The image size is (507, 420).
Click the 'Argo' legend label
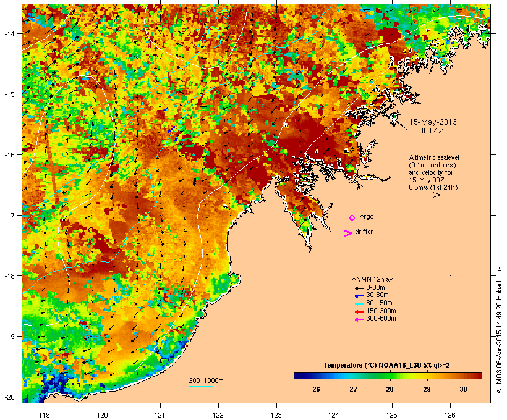(367, 216)
